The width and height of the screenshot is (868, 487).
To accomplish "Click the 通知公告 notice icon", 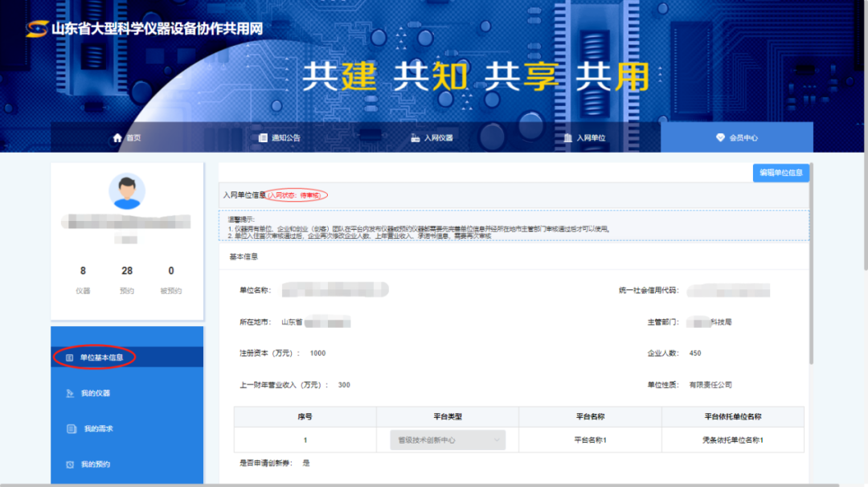I will (263, 137).
